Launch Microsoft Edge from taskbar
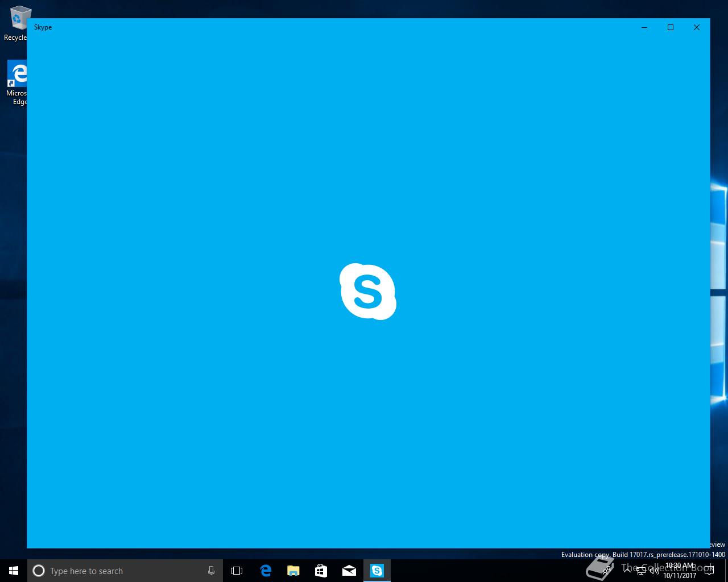Screen dimensions: 728x582 [266, 571]
